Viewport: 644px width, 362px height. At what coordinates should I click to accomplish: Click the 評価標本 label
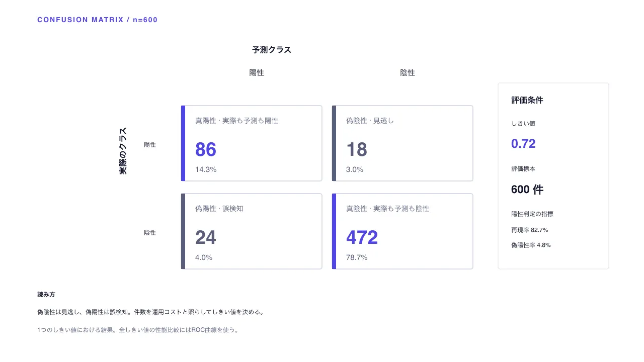(x=523, y=169)
